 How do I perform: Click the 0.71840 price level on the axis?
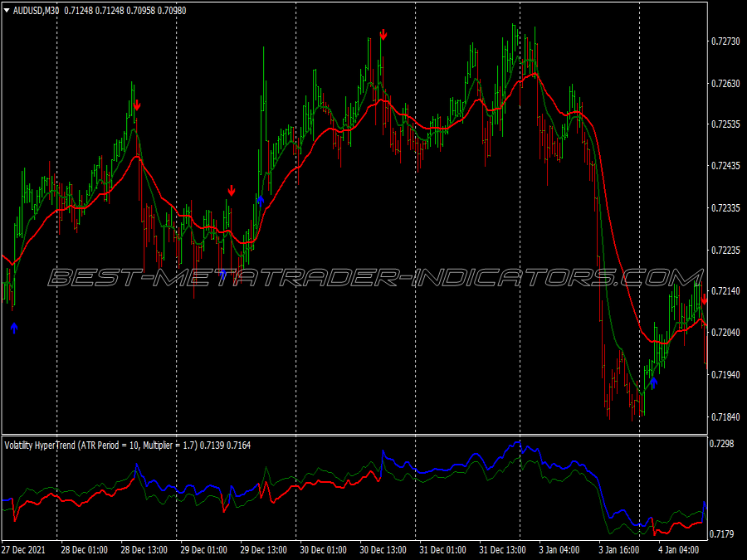point(725,417)
